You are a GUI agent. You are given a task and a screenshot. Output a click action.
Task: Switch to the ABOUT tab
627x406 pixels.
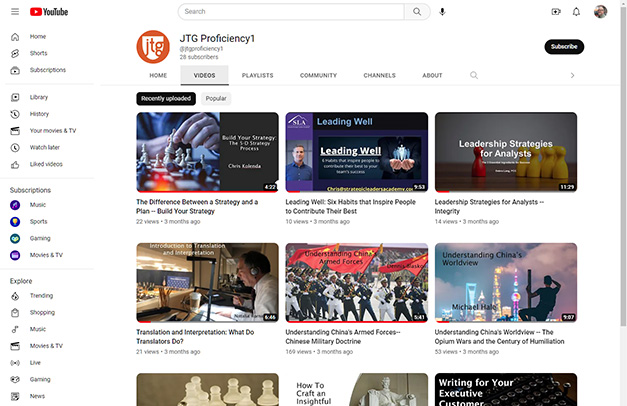click(432, 75)
